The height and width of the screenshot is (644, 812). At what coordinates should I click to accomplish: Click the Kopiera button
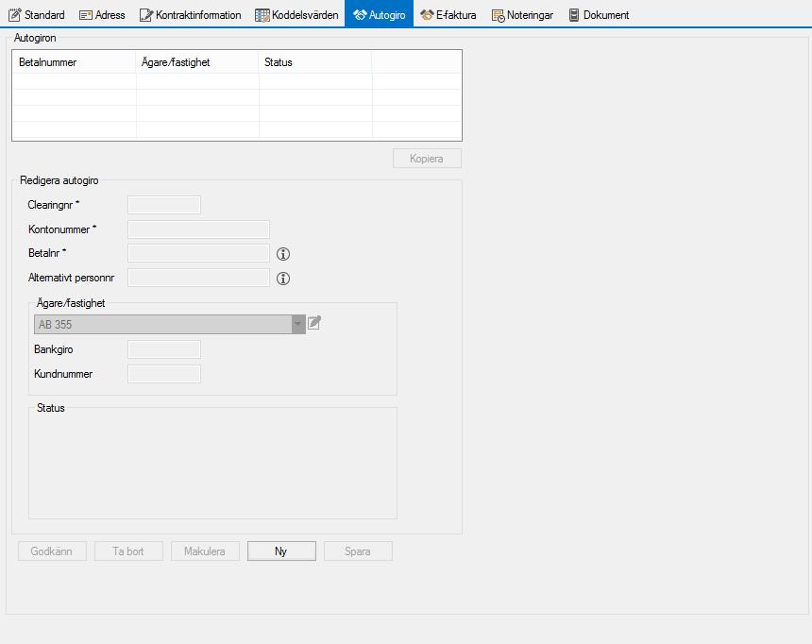[427, 159]
